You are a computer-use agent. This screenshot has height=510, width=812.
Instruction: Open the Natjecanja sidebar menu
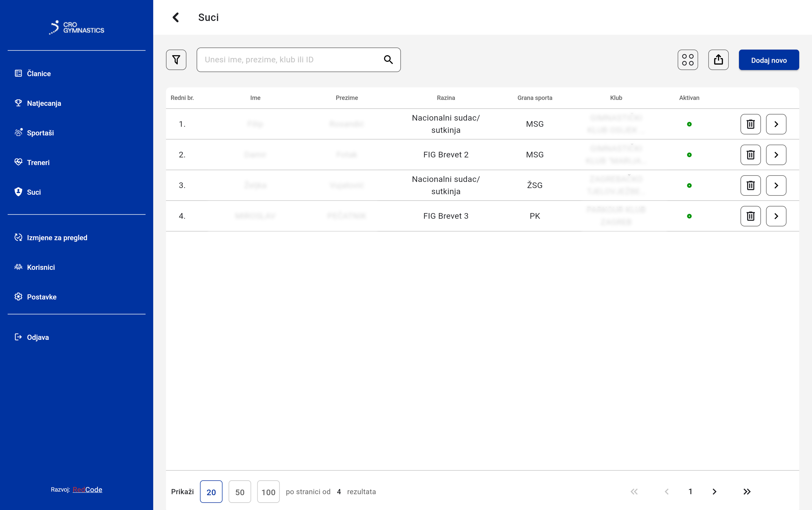click(x=44, y=103)
